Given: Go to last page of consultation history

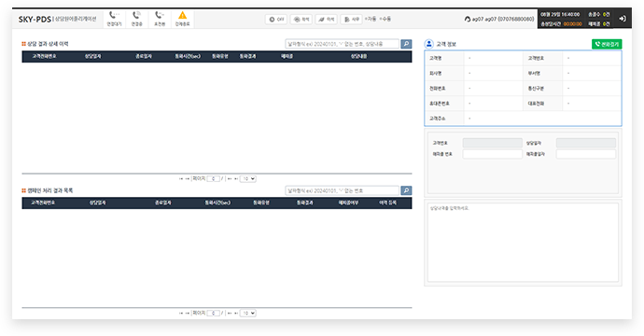Looking at the screenshot, I should 236,178.
